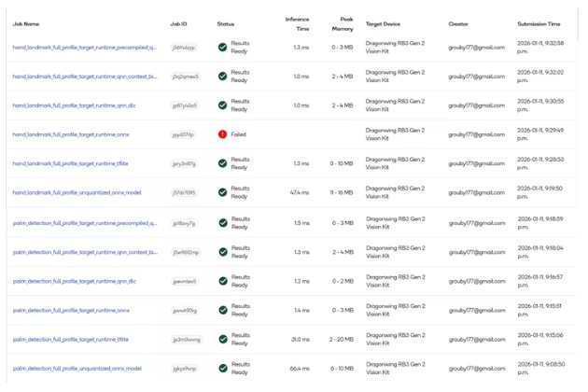Click green check icon for palm_detection tflite job
Screen dimensions: 588x392
(x=222, y=340)
